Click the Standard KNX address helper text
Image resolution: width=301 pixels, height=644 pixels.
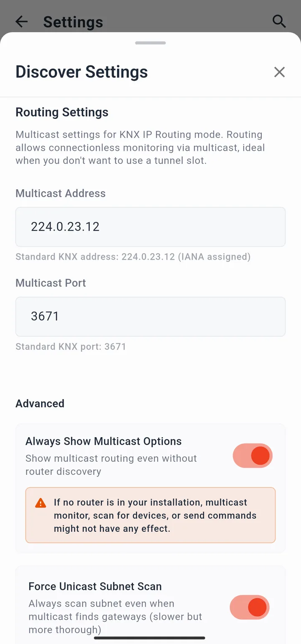pos(133,257)
